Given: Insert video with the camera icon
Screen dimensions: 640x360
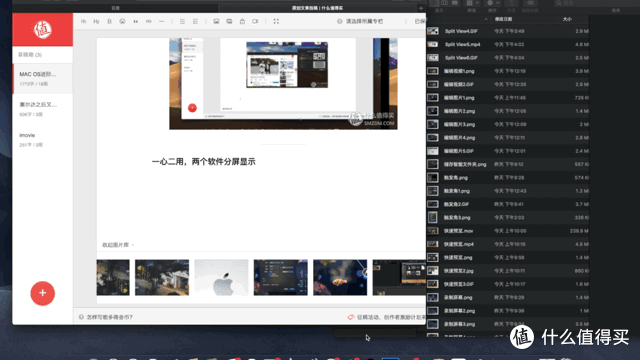Looking at the screenshot, I should 255,21.
